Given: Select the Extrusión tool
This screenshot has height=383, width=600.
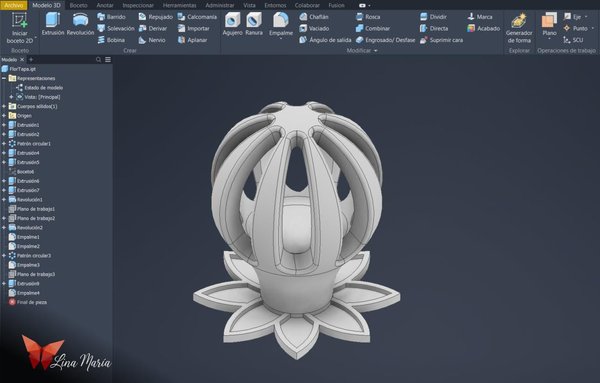Looking at the screenshot, I should (53, 24).
